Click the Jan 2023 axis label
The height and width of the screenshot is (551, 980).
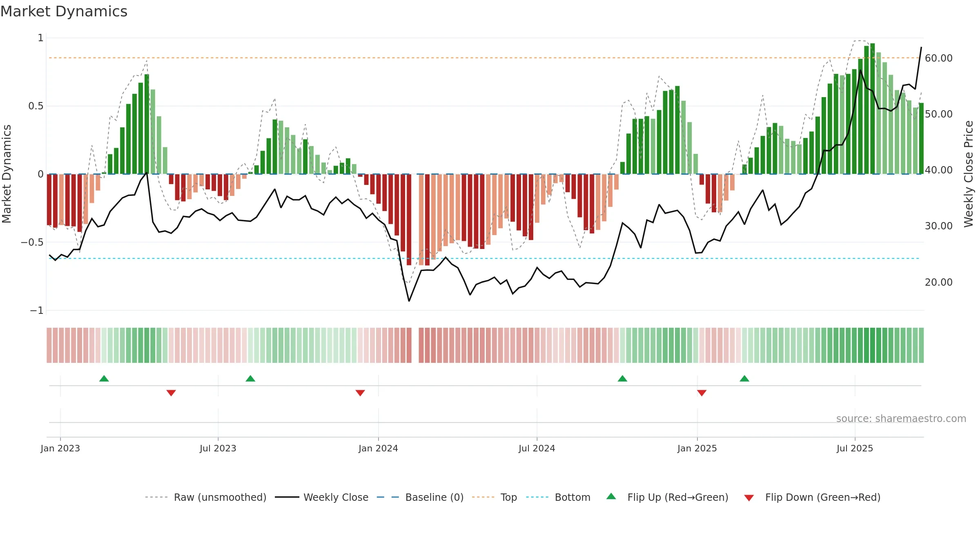tap(60, 448)
